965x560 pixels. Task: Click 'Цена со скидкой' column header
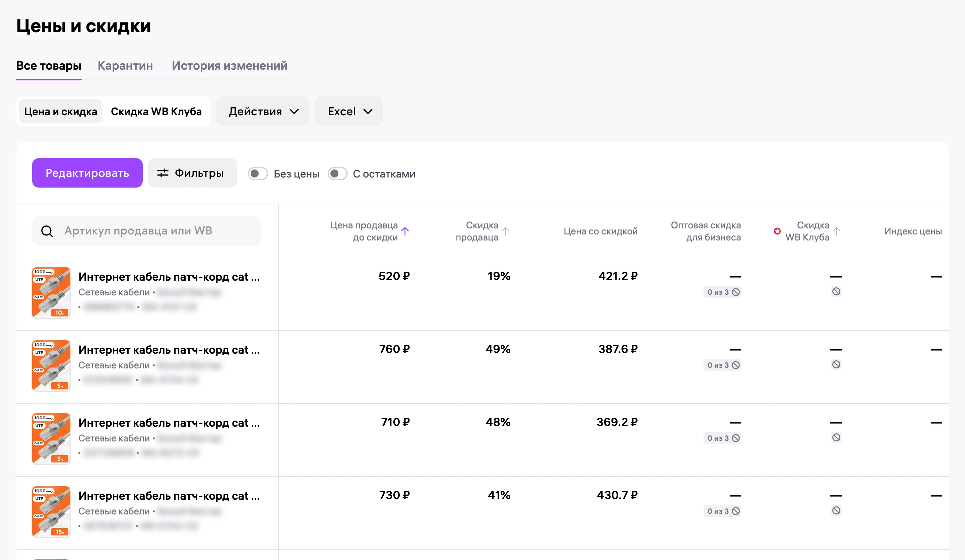click(600, 231)
